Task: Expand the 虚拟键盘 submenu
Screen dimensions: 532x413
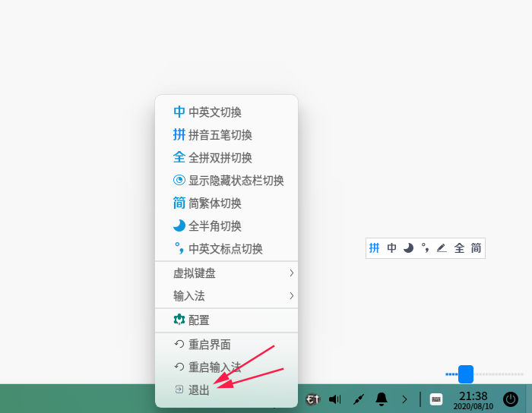Action: (226, 273)
